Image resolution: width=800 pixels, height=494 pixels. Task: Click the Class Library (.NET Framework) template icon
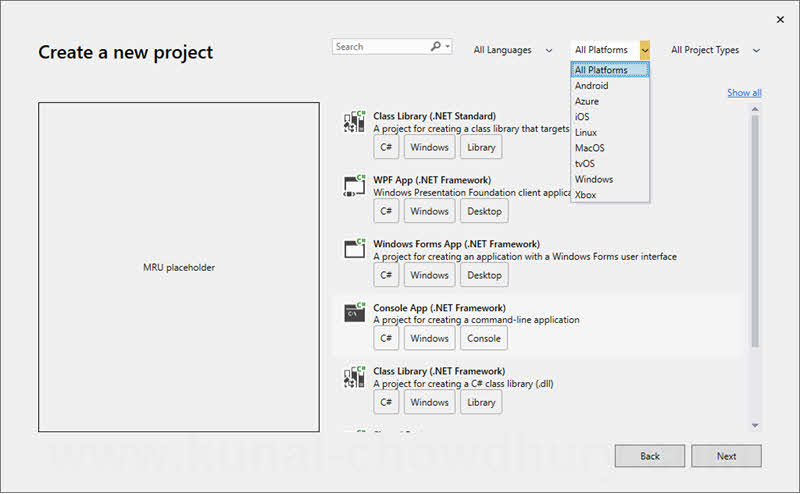pos(354,377)
